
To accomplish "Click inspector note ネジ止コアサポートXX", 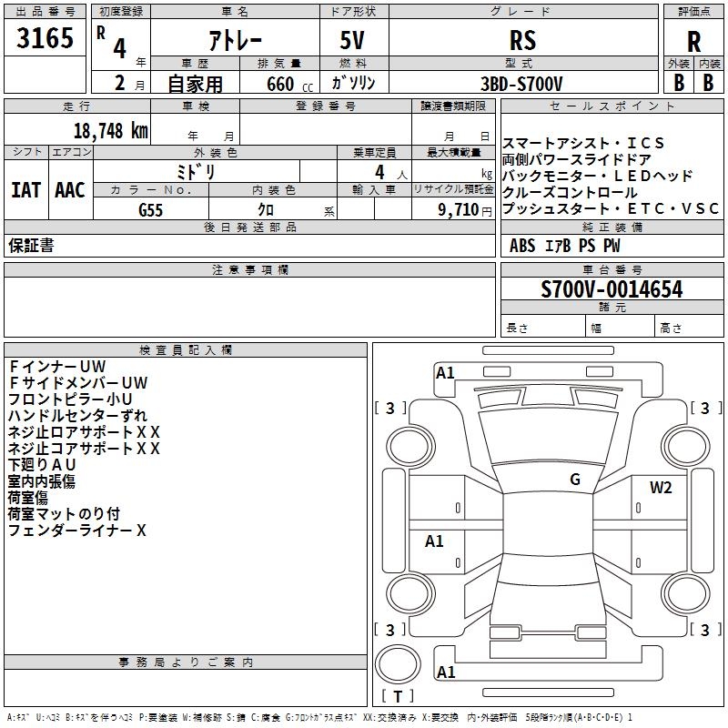I will coord(84,448).
